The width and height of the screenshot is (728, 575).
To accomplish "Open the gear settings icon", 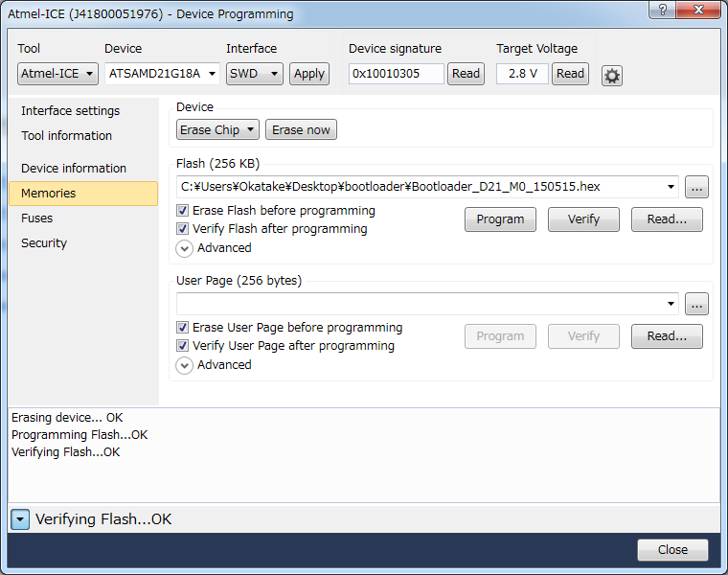I will click(612, 75).
